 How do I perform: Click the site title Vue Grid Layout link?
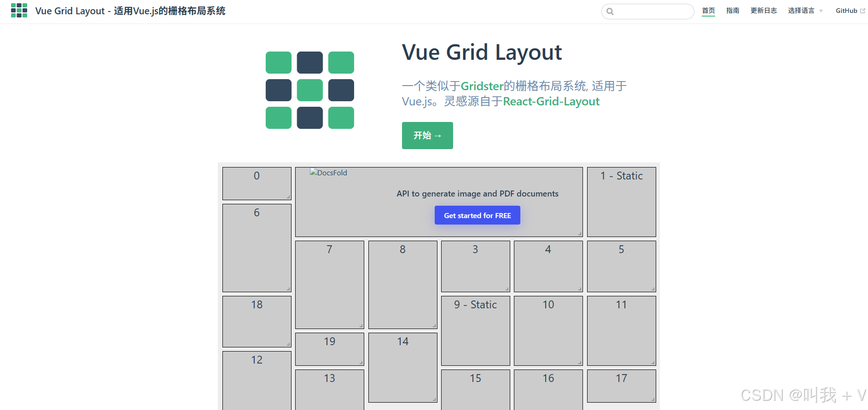pyautogui.click(x=130, y=11)
